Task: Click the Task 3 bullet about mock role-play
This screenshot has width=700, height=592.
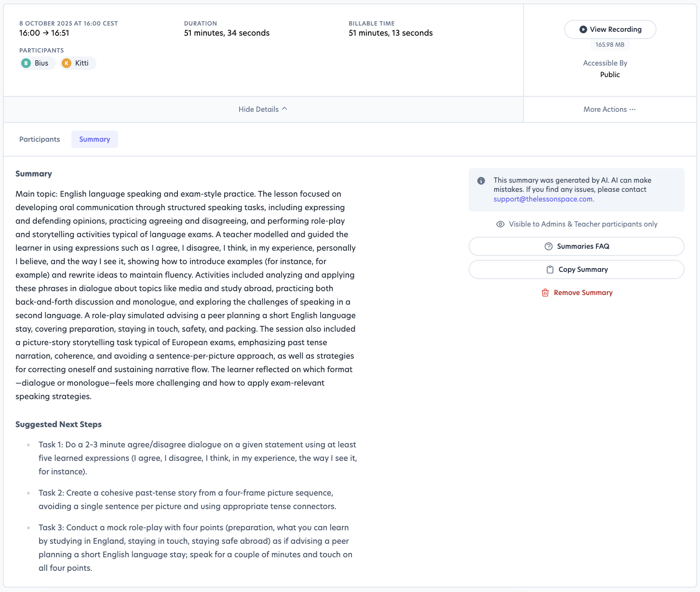Action: point(195,548)
